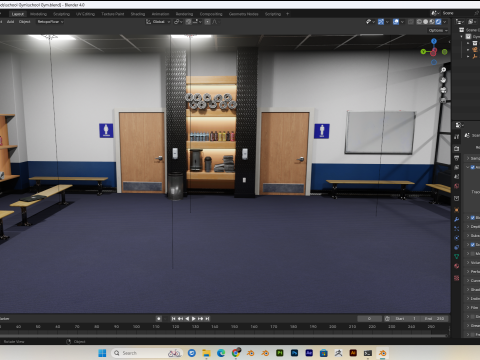Toggle the Screen Space Reflections checkbox

coord(473,245)
